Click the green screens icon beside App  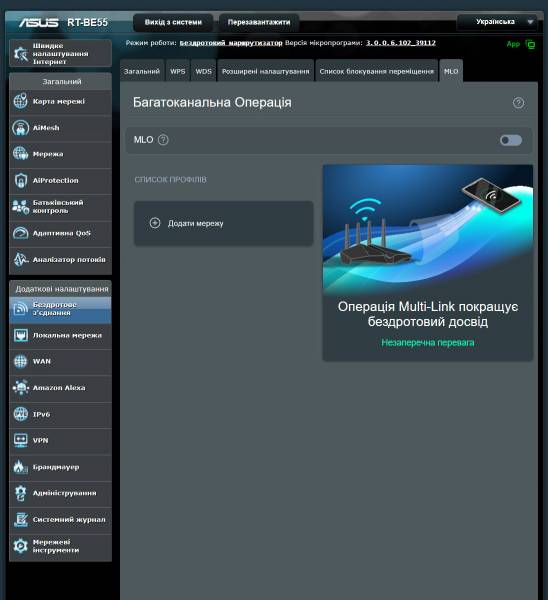[530, 44]
